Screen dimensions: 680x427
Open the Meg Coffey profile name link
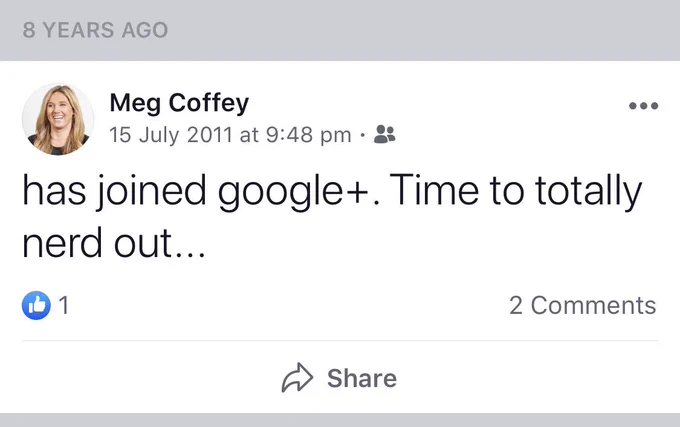pos(179,103)
